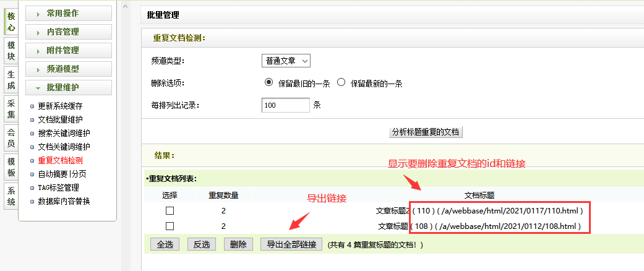The height and width of the screenshot is (271, 644).
Task: Click the bullet icon beside 搜索关键词维护
Action: click(x=32, y=134)
